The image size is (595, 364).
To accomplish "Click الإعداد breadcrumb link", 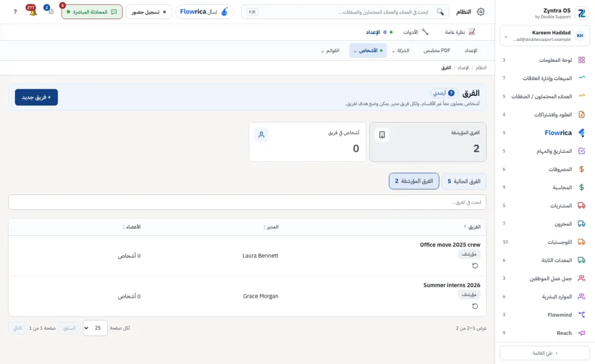I will (463, 67).
